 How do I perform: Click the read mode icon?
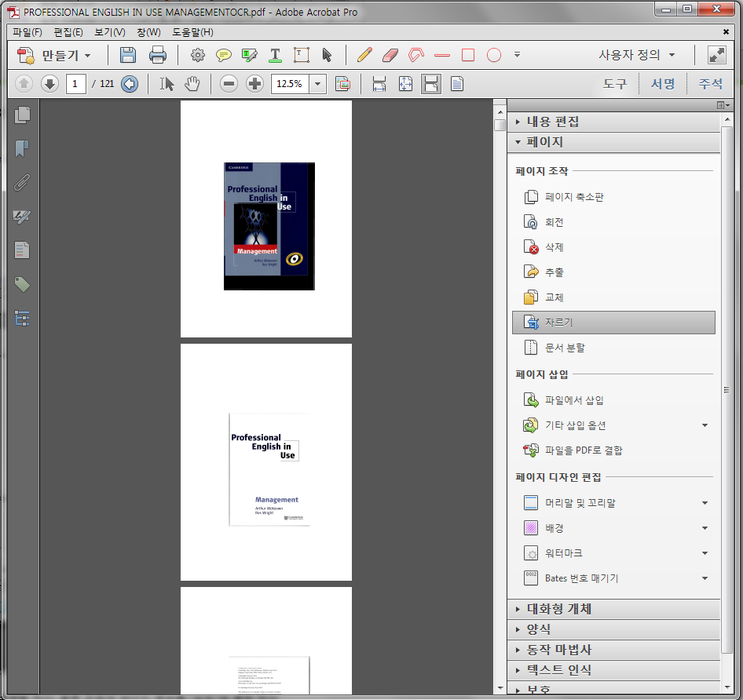click(457, 84)
